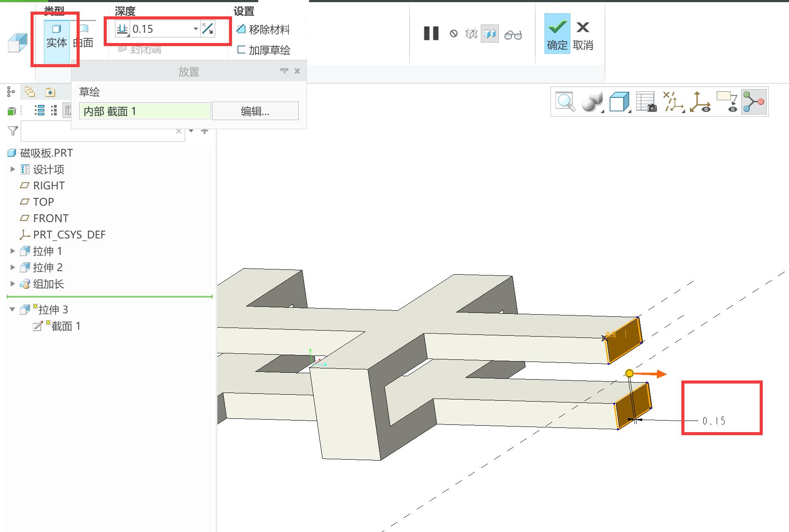Viewport: 789px width, 532px height.
Task: Select the 内部 截面 1 sketch collector
Action: click(x=145, y=111)
